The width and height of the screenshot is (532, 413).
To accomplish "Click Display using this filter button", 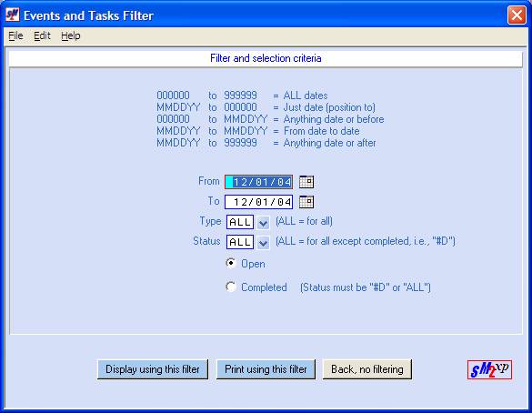I will click(x=153, y=369).
